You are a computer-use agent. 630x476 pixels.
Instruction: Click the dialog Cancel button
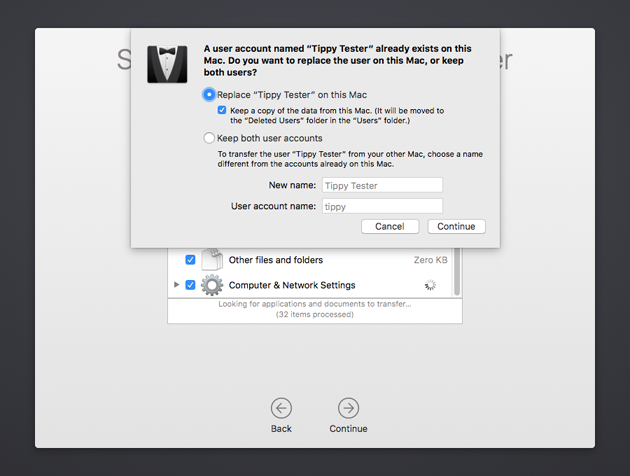point(390,227)
